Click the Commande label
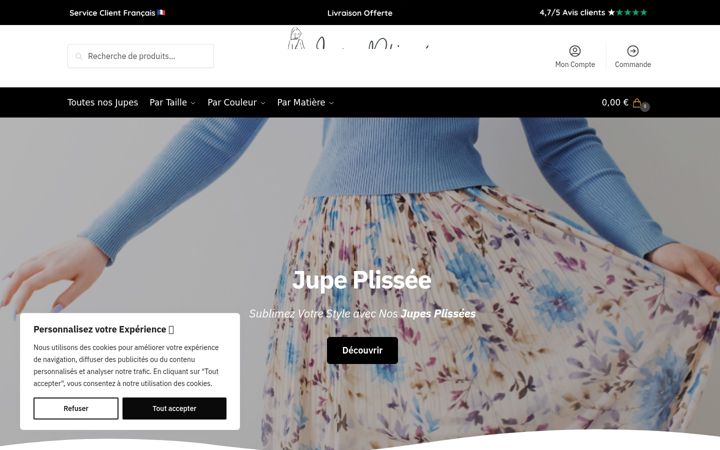 pos(633,64)
